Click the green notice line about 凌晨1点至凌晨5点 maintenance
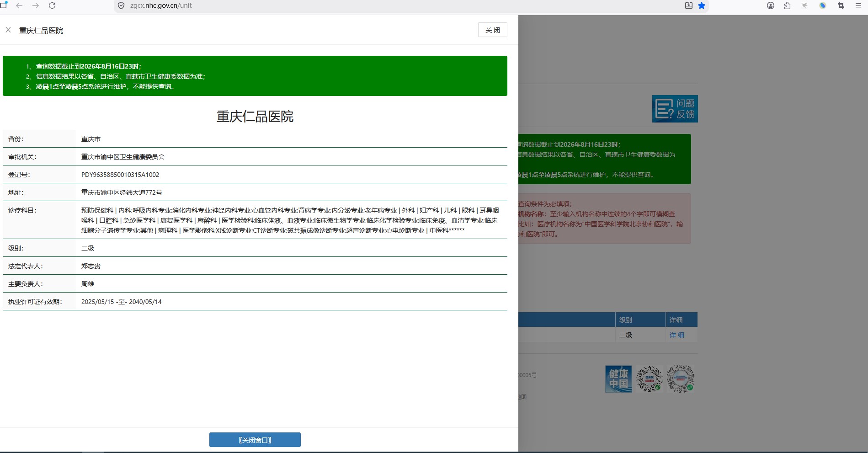 [106, 86]
